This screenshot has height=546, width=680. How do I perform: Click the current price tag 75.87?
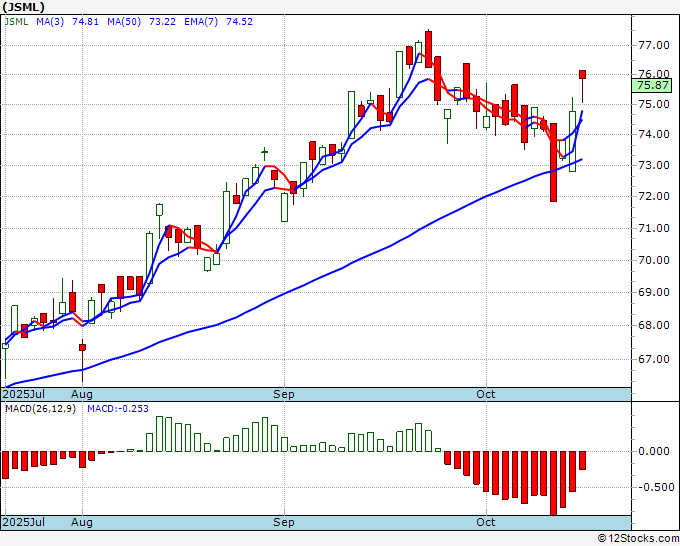[x=652, y=85]
